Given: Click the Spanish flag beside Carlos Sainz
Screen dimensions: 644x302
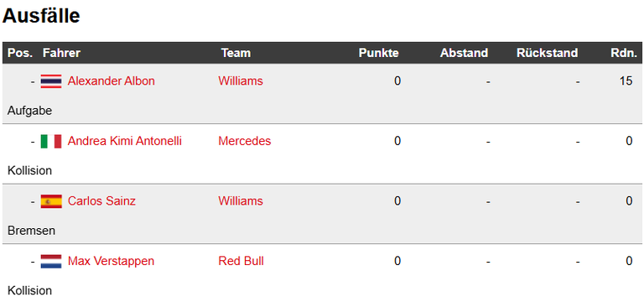Looking at the screenshot, I should pos(51,201).
